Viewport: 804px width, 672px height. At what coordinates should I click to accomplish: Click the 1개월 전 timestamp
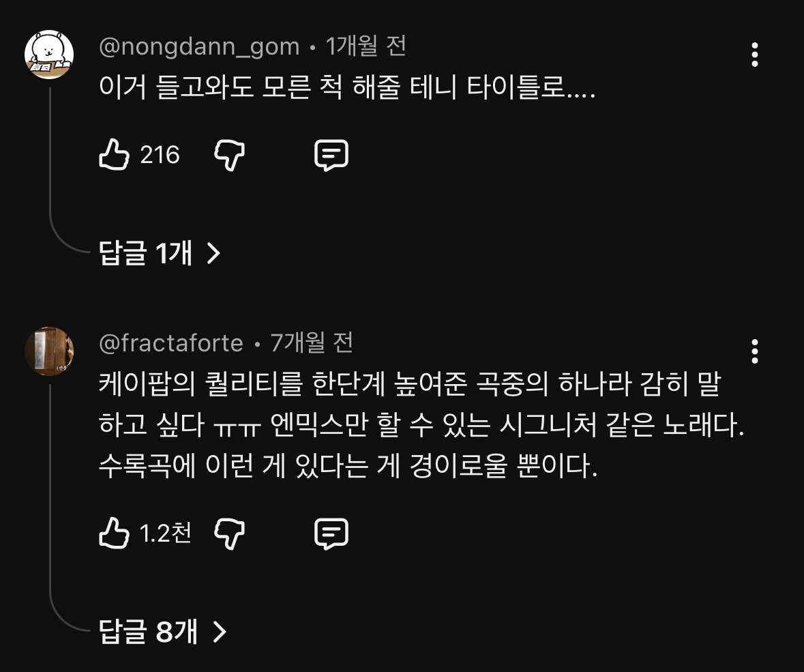pos(366,46)
